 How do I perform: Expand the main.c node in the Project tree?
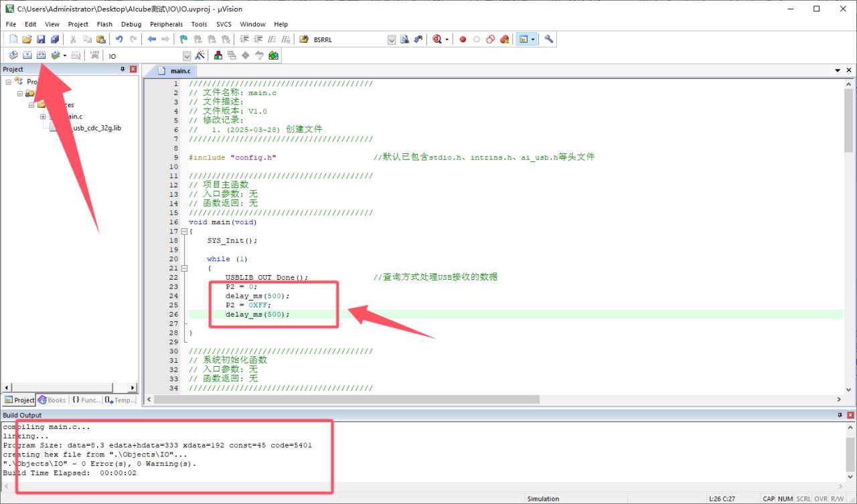click(43, 116)
